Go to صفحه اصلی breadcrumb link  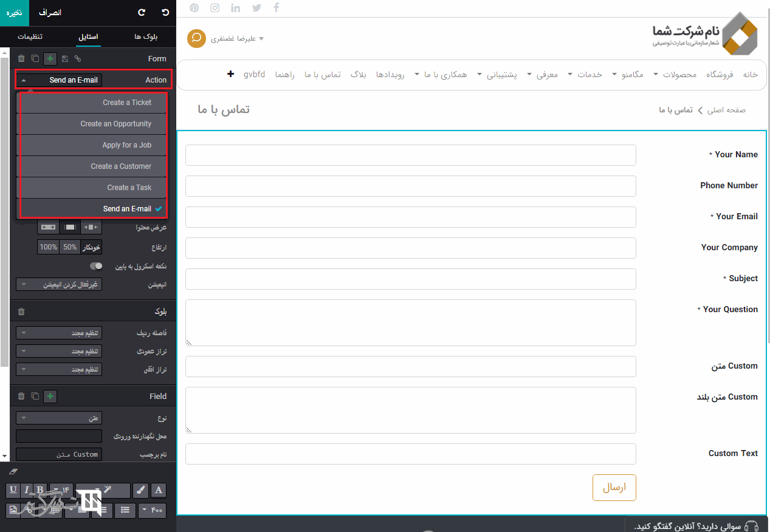(726, 110)
